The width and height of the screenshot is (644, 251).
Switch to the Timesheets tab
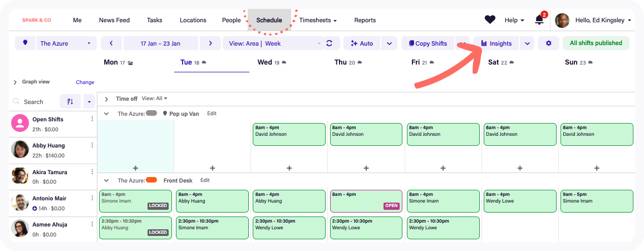[x=318, y=20]
